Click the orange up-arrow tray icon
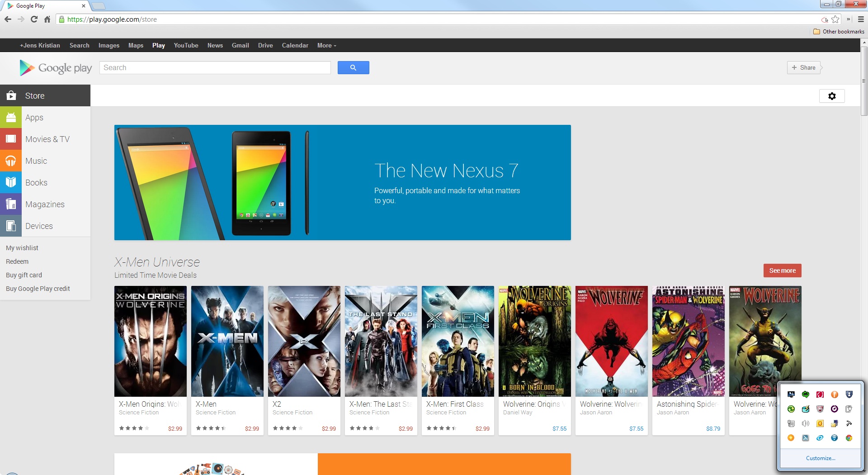This screenshot has height=475, width=868. (791, 438)
